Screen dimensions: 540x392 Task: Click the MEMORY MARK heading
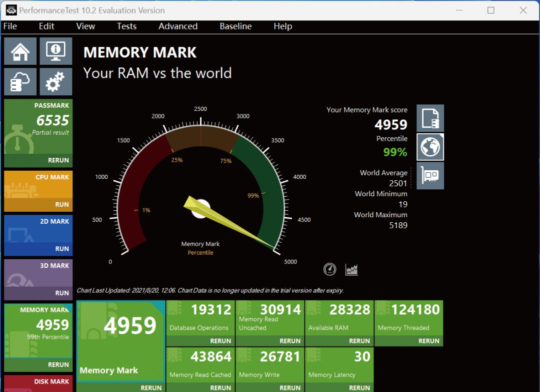(x=140, y=52)
